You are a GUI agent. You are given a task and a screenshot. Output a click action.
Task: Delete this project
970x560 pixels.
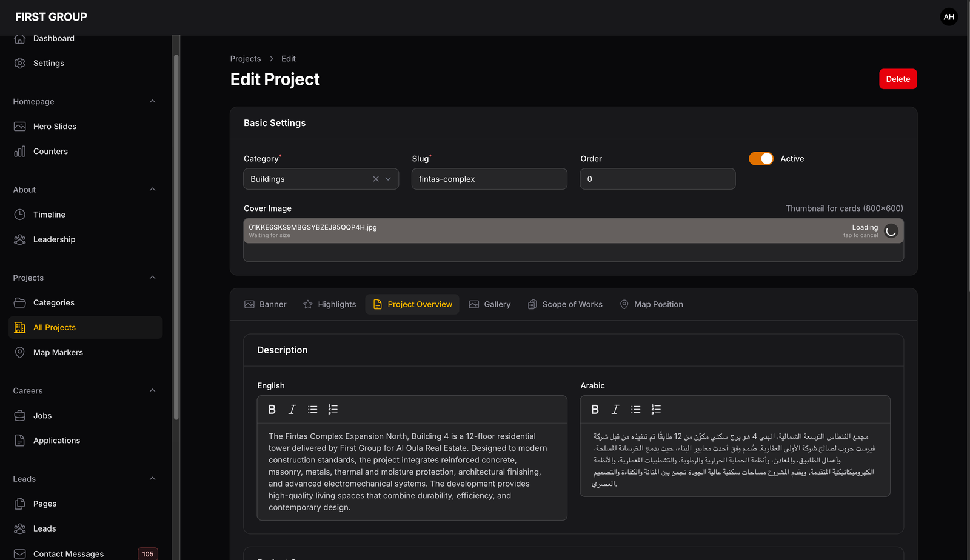coord(898,79)
